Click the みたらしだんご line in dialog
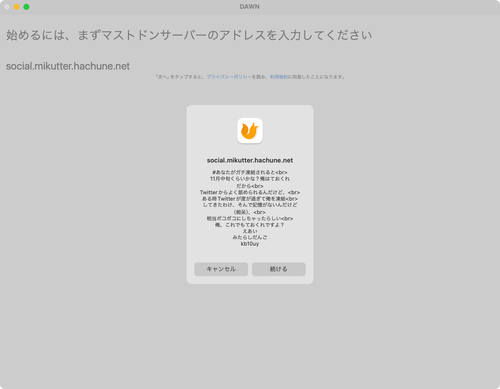 [250, 237]
